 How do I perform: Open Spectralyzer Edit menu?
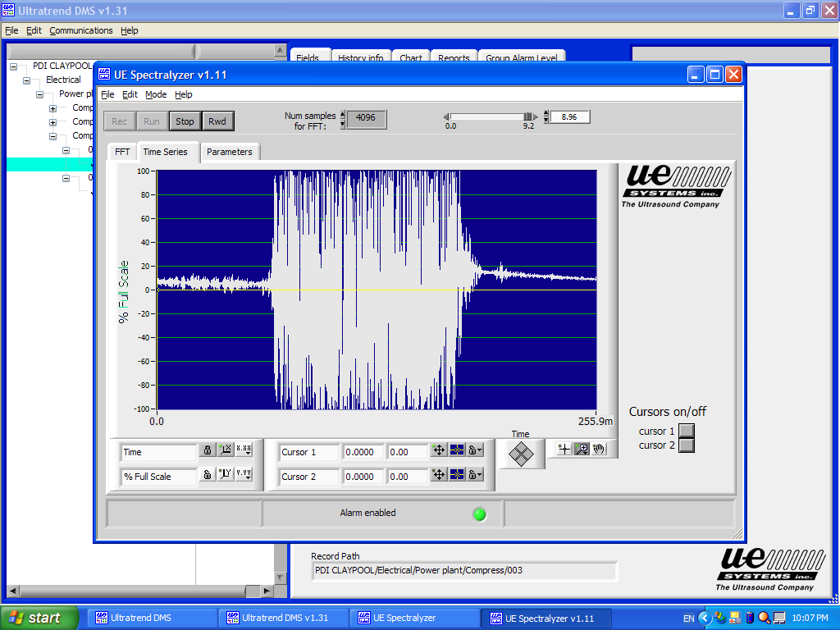(x=130, y=94)
